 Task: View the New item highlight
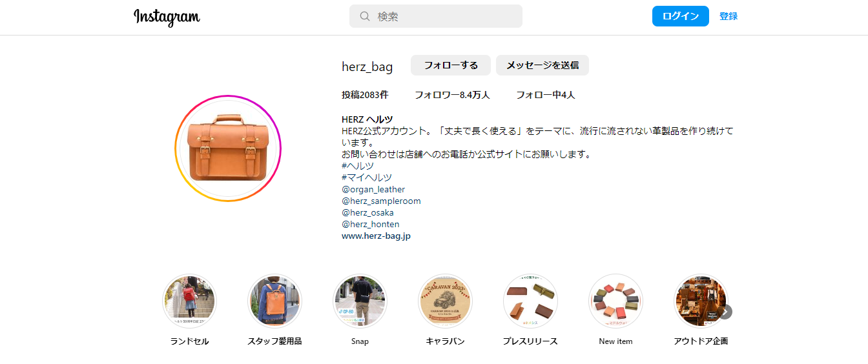[615, 301]
